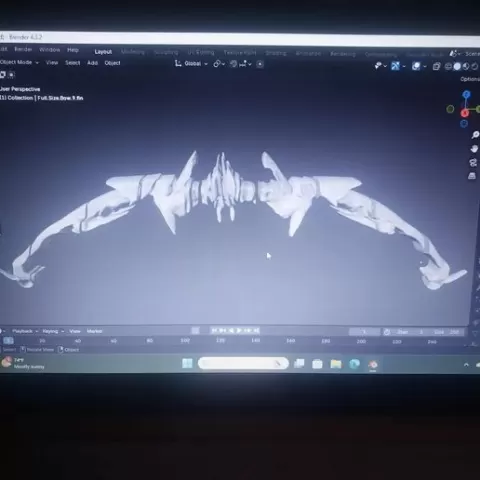
Task: Click the Start frame field
Action: [x=409, y=332]
